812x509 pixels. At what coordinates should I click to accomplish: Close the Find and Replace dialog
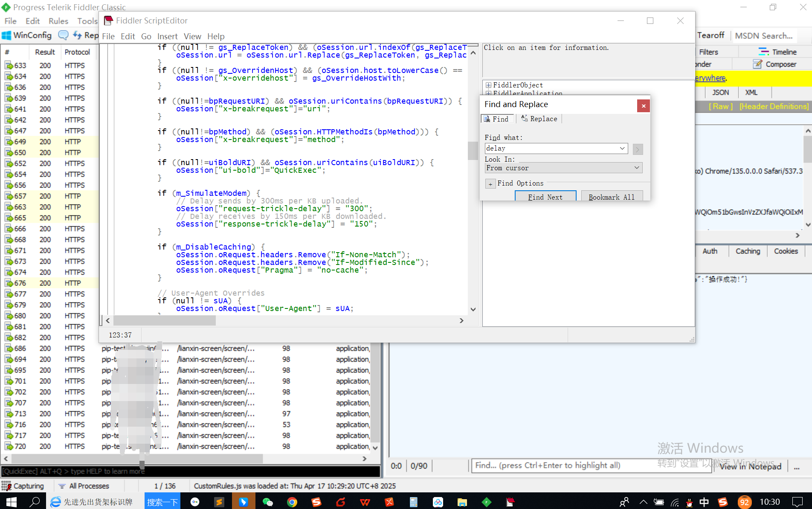click(x=644, y=106)
